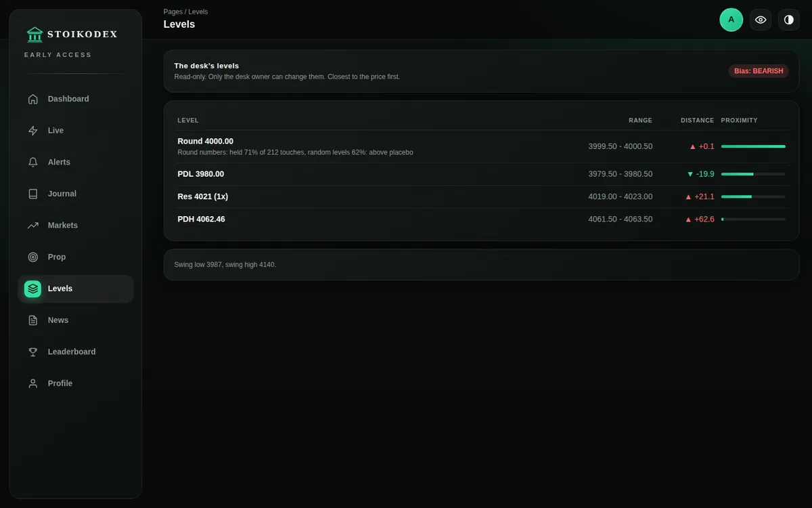Click the Markets trending arrow icon
Image resolution: width=812 pixels, height=508 pixels.
(x=32, y=226)
